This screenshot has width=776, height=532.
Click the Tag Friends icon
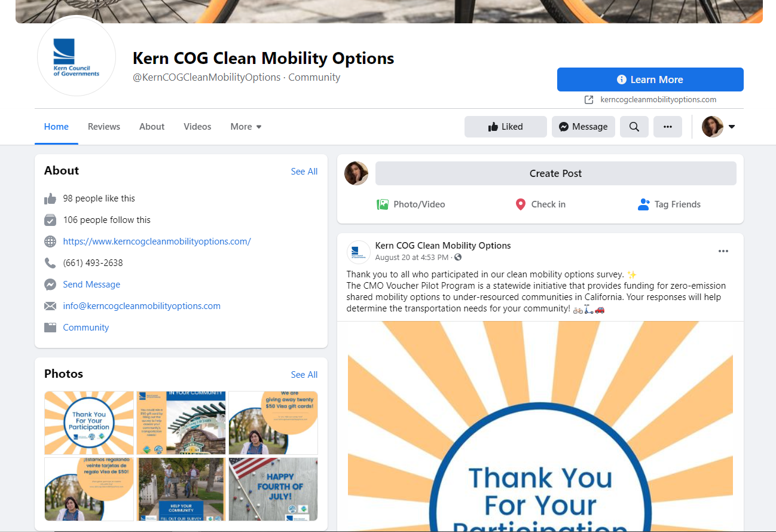(x=643, y=204)
